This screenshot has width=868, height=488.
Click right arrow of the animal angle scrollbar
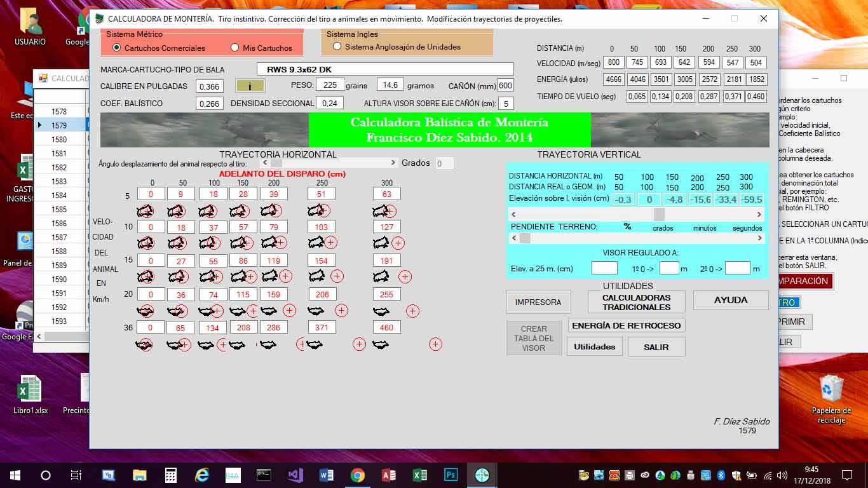pos(394,163)
